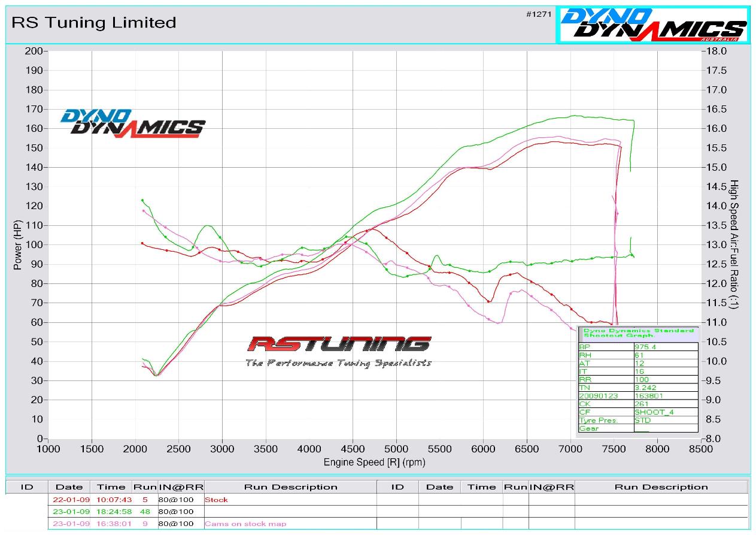Click the High Speed Air:Fuel Ratio axis label
Image resolution: width=756 pixels, height=535 pixels.
coord(734,244)
